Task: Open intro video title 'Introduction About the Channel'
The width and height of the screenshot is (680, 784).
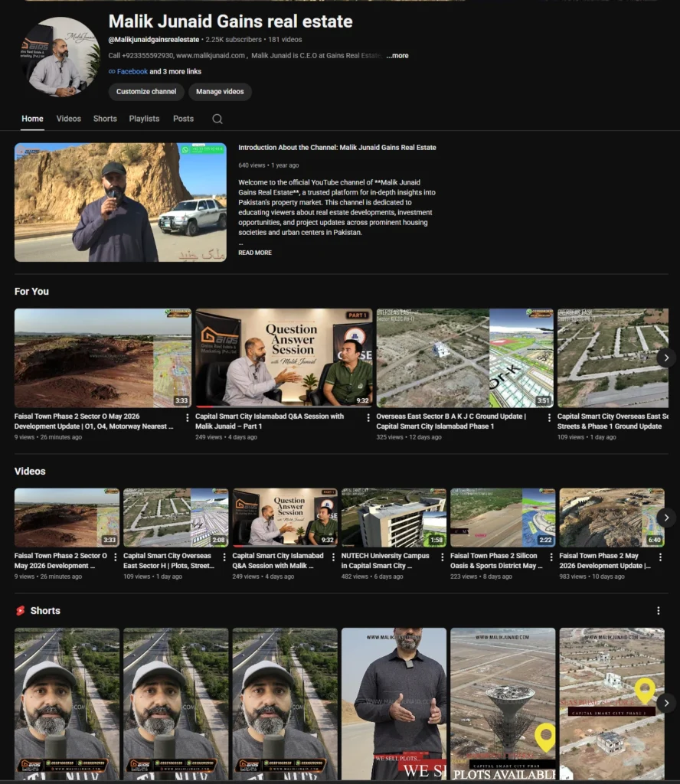Action: click(337, 148)
